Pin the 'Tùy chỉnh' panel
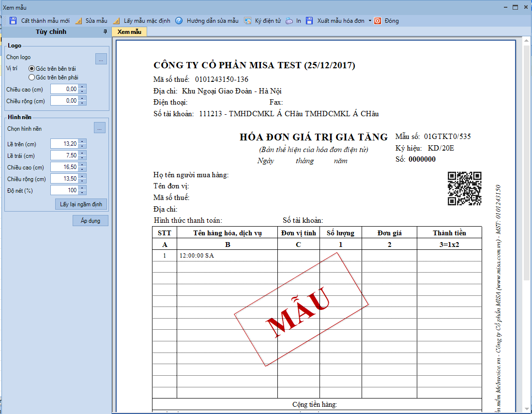 [x=105, y=31]
